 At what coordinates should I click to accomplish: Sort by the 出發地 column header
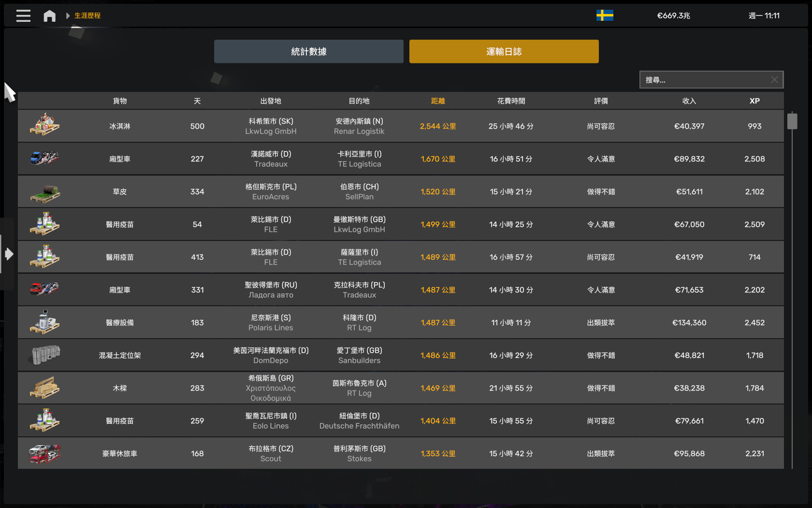pos(271,101)
